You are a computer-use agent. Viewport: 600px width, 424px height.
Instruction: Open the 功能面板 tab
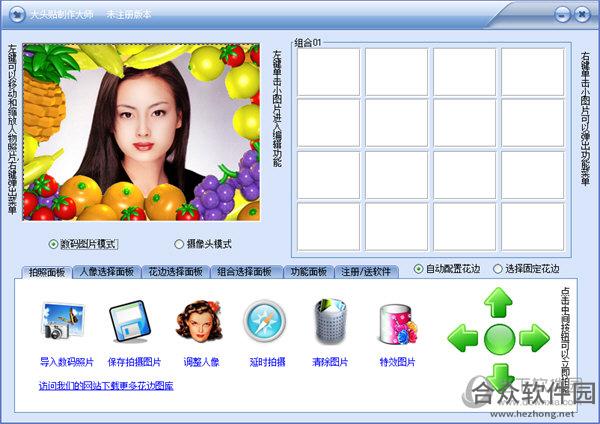point(308,272)
